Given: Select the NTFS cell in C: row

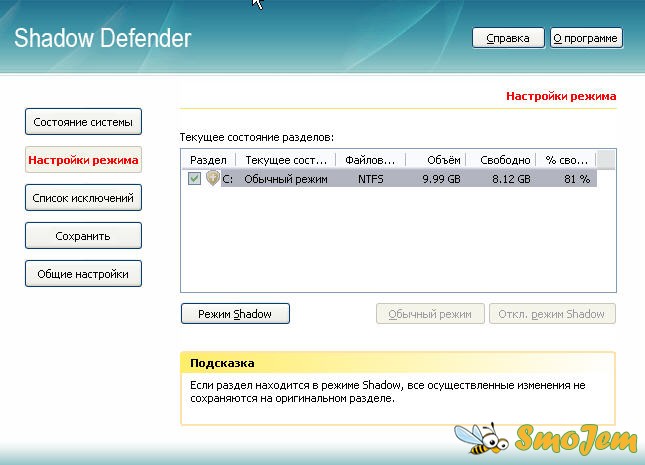Looking at the screenshot, I should click(371, 179).
